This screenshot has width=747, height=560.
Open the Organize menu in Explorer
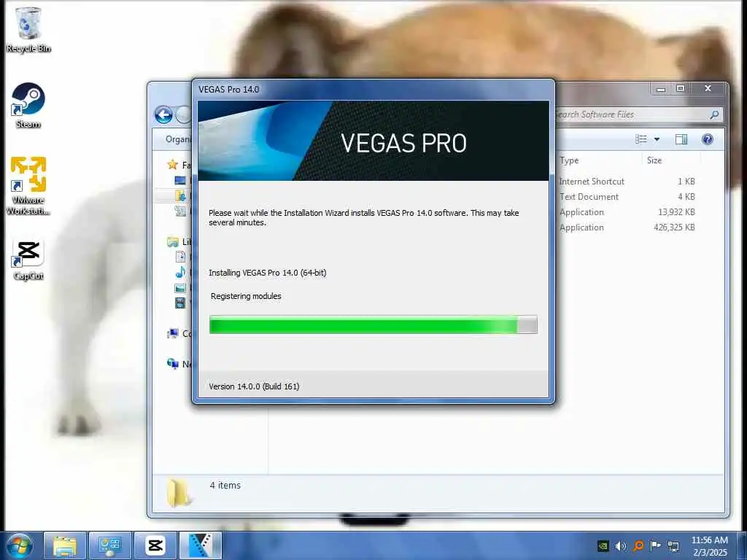(178, 139)
